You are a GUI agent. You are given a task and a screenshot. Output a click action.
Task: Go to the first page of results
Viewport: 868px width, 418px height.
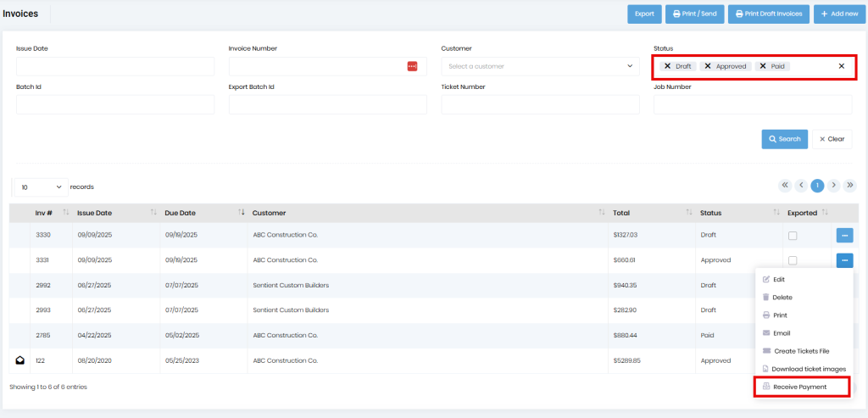pyautogui.click(x=785, y=186)
